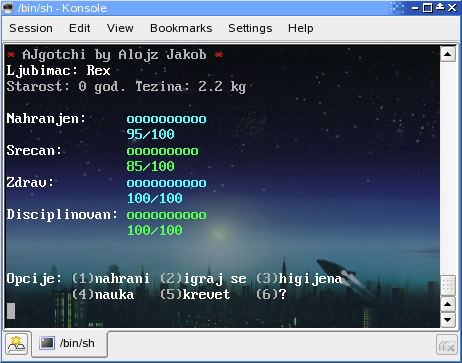Click the Konsole window menu icon in title bar
The image size is (462, 363).
(8, 8)
